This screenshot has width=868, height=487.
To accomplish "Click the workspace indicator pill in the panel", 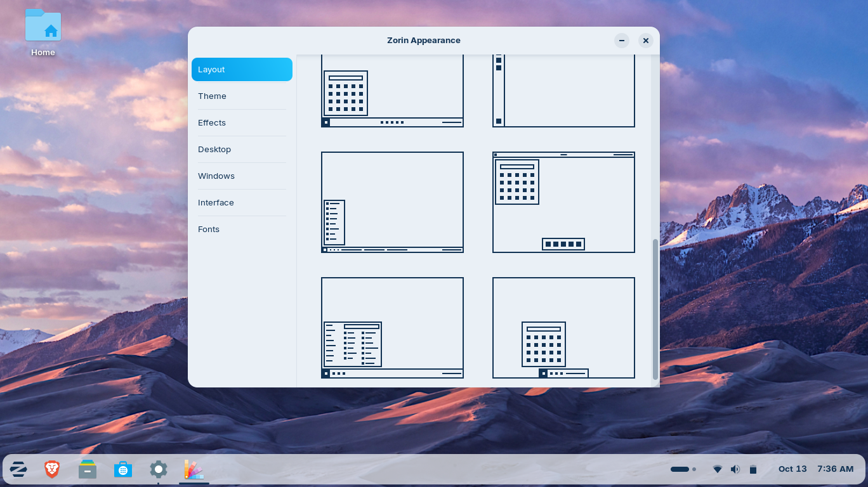I will tap(683, 469).
